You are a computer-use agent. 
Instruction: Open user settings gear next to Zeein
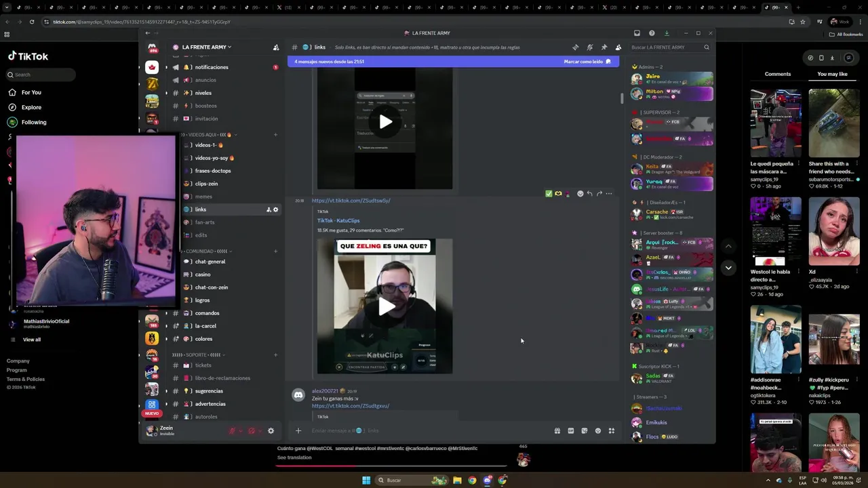click(x=271, y=430)
